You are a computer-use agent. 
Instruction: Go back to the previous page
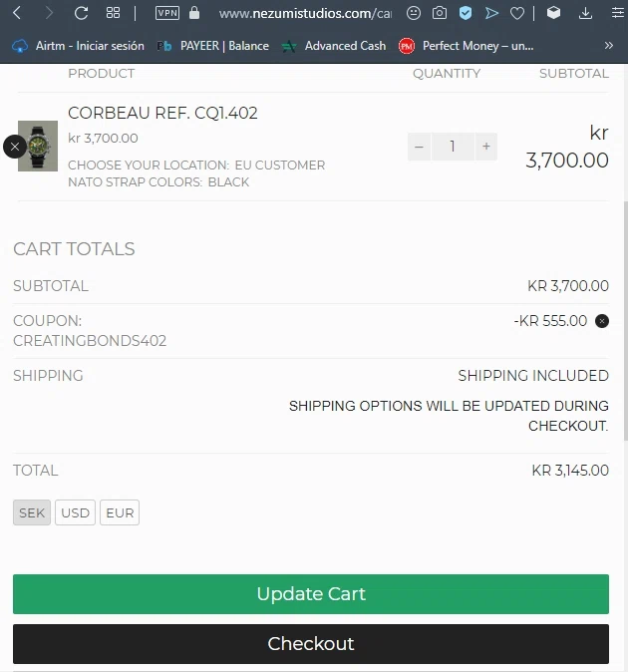[17, 13]
